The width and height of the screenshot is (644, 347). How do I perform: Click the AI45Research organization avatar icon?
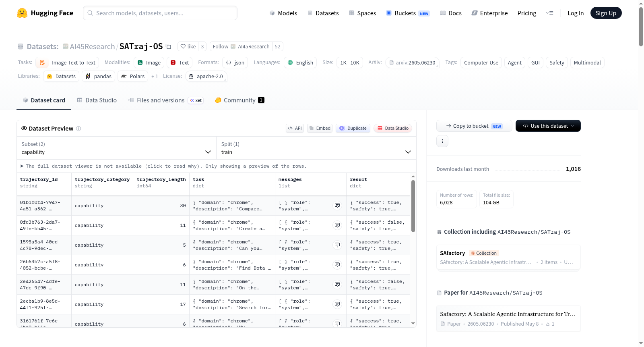(x=66, y=46)
